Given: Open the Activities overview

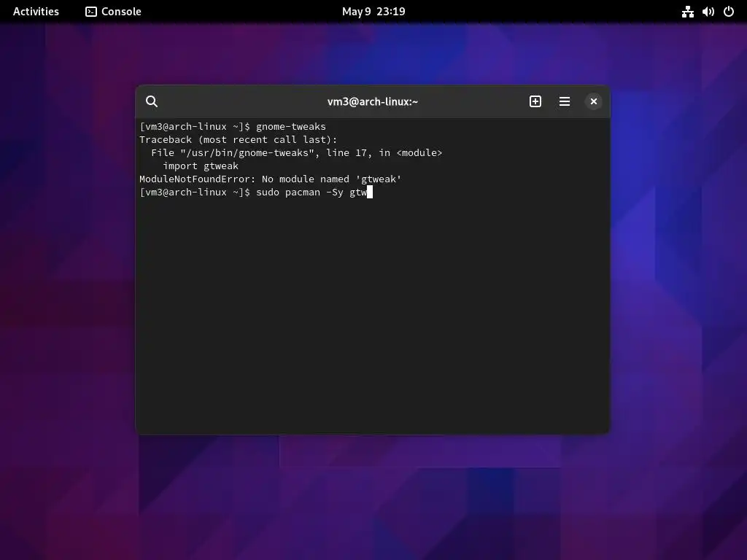Looking at the screenshot, I should point(36,12).
